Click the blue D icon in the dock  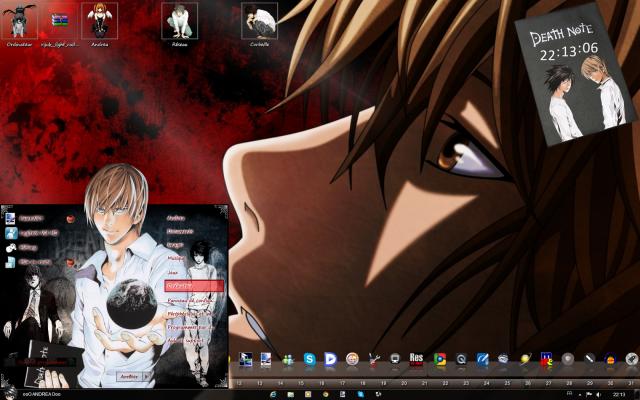(x=330, y=359)
